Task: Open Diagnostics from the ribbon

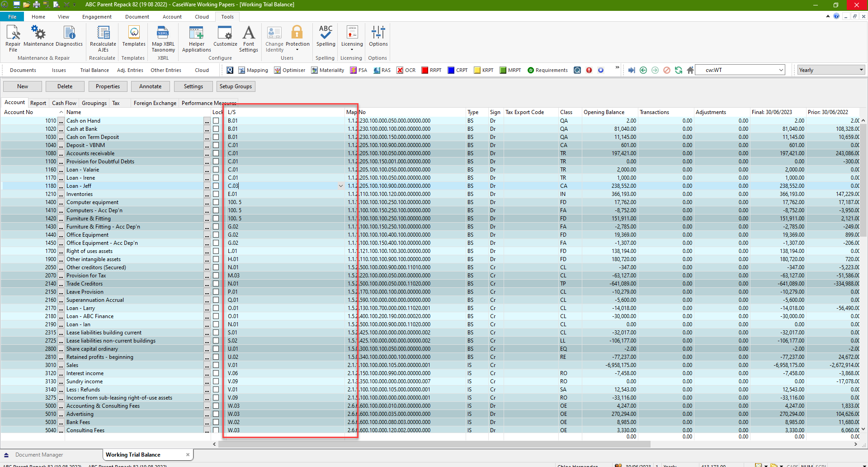Action: 69,36
